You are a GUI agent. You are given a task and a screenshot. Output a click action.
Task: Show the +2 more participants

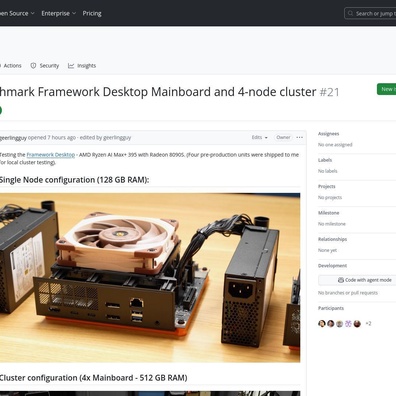click(x=368, y=323)
